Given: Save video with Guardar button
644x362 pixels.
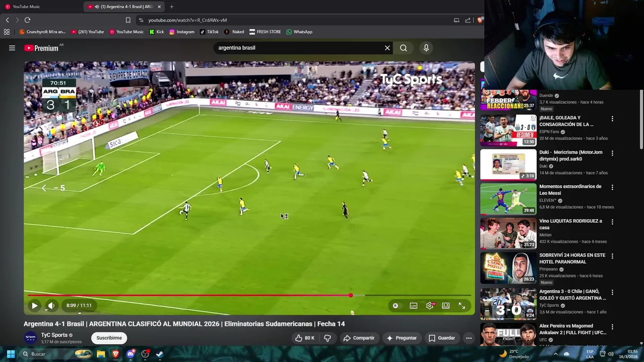Looking at the screenshot, I should [441, 338].
